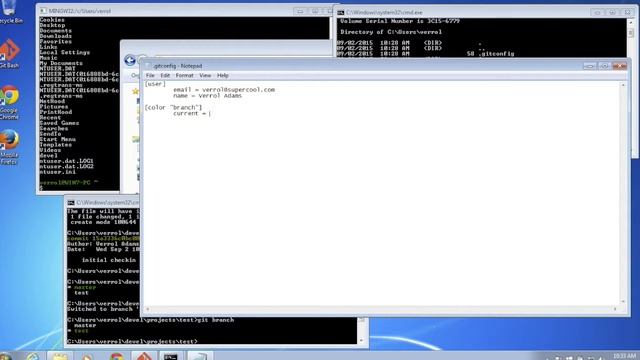Screen dimensions: 640x360
Task: Close the .gitconfig Notepad window
Action: (620, 66)
